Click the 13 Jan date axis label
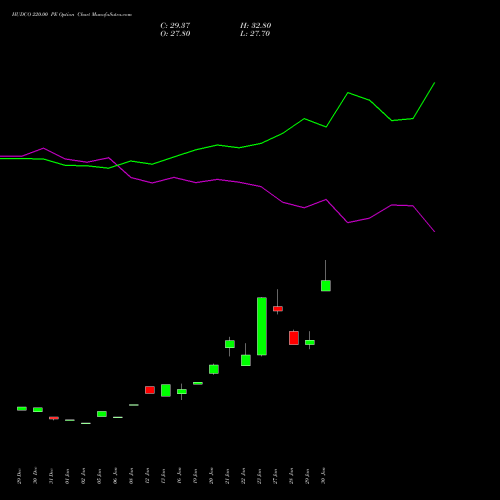 click(163, 476)
